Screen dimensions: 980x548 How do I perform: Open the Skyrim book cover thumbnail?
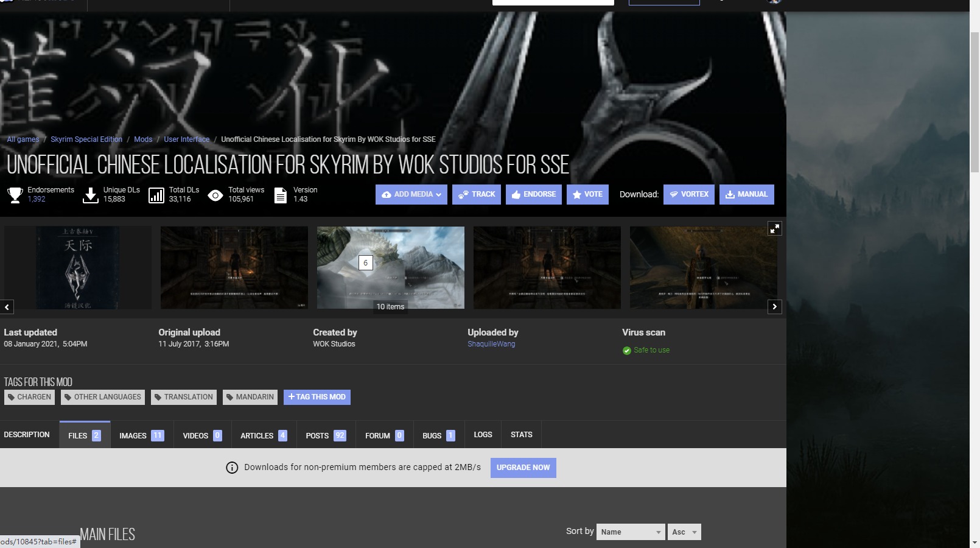[x=78, y=268]
